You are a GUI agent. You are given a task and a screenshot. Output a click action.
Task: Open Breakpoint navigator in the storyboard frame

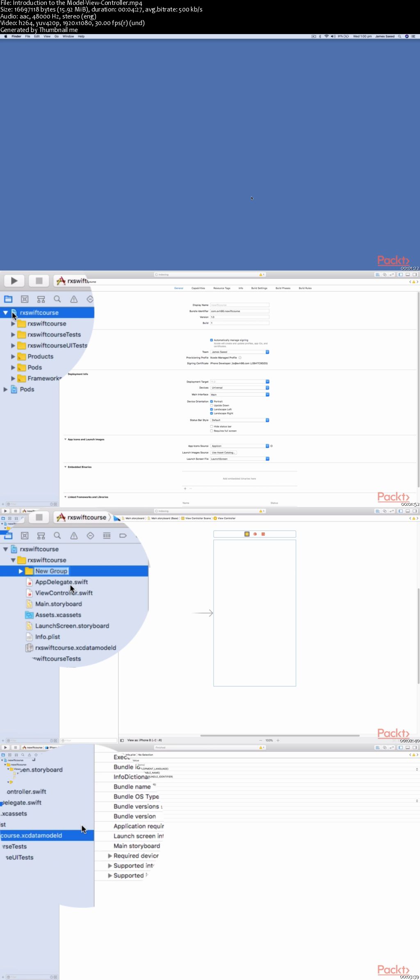tap(123, 535)
